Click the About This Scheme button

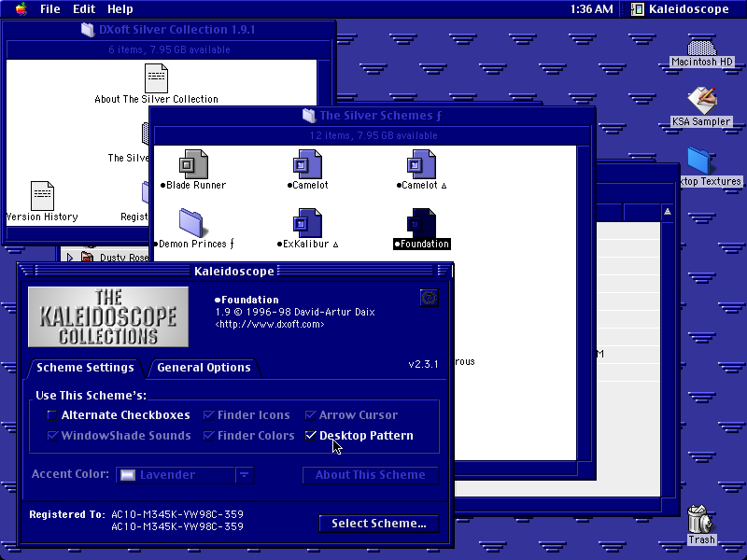point(370,475)
